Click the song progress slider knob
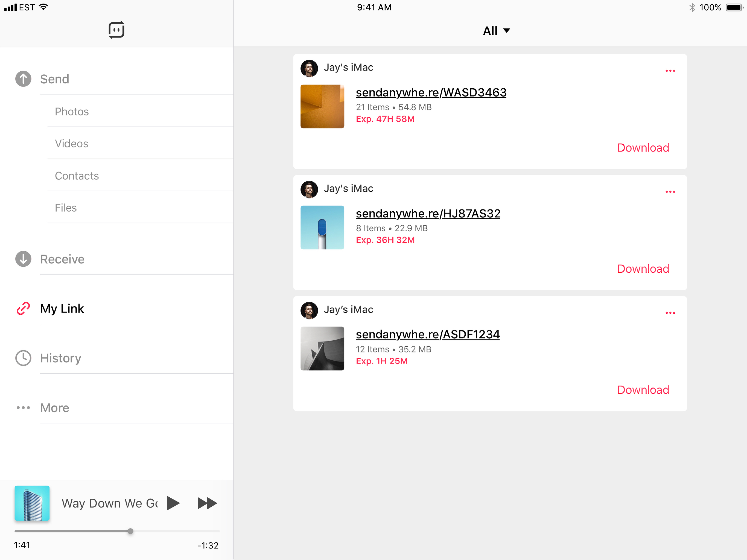The width and height of the screenshot is (747, 560). pos(130,531)
